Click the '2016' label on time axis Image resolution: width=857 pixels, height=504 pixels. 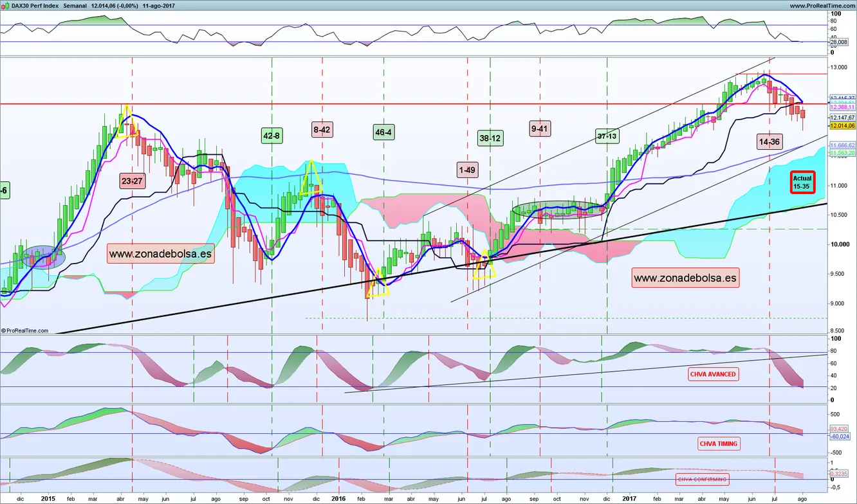click(x=338, y=498)
